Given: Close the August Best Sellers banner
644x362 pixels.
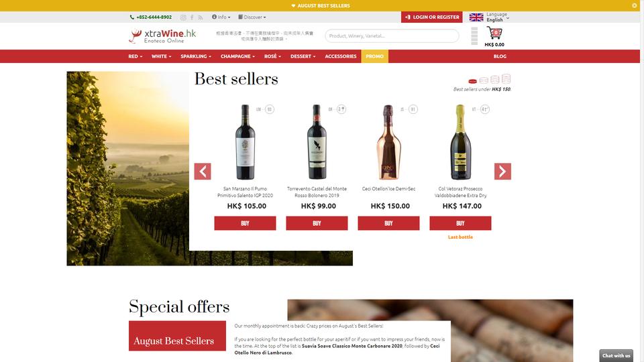Looking at the screenshot, I should coord(635,5).
